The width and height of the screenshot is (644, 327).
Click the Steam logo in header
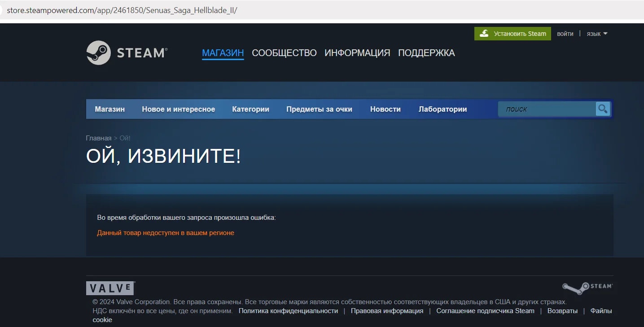pyautogui.click(x=127, y=53)
